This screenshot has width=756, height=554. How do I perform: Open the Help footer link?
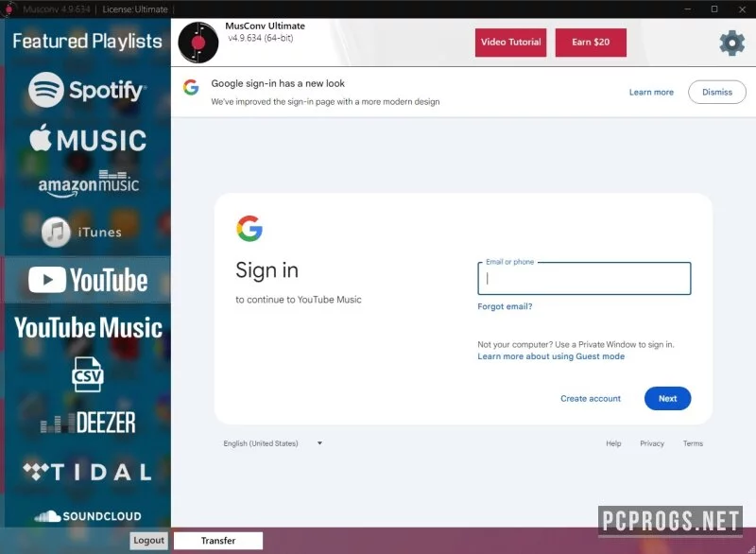(x=613, y=443)
